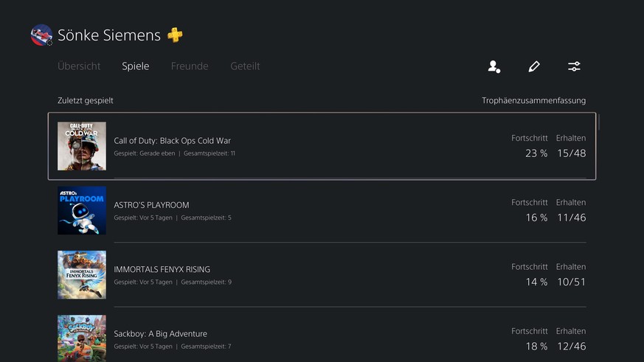Switch to the Übersicht tab
This screenshot has height=362, width=644.
tap(79, 66)
